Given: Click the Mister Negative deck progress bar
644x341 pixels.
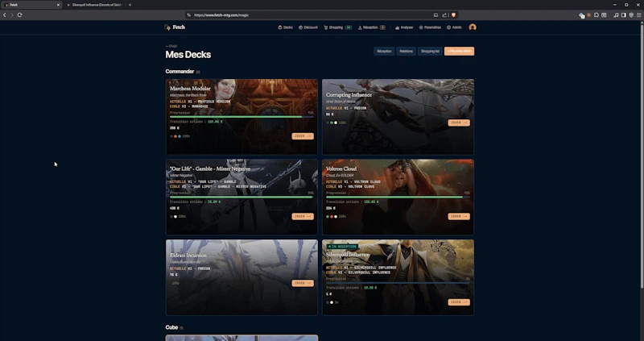Looking at the screenshot, I should coord(242,197).
